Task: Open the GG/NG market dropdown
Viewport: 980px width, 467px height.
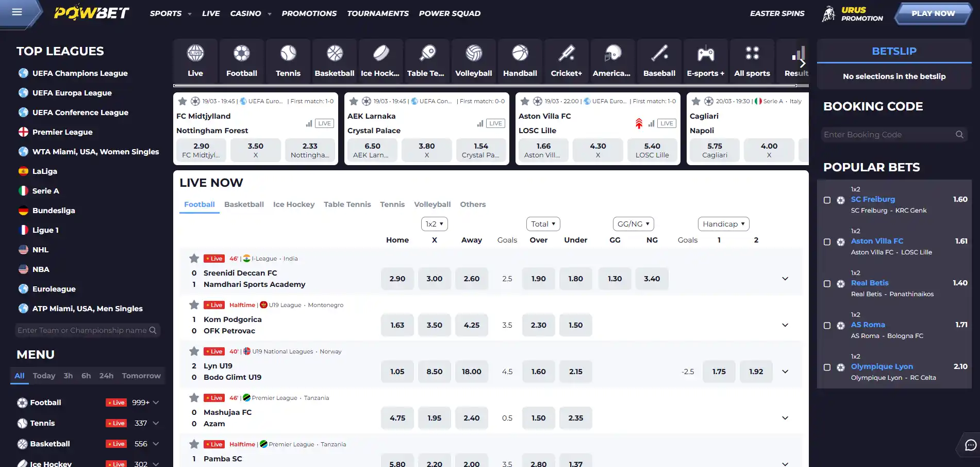Action: pyautogui.click(x=633, y=224)
